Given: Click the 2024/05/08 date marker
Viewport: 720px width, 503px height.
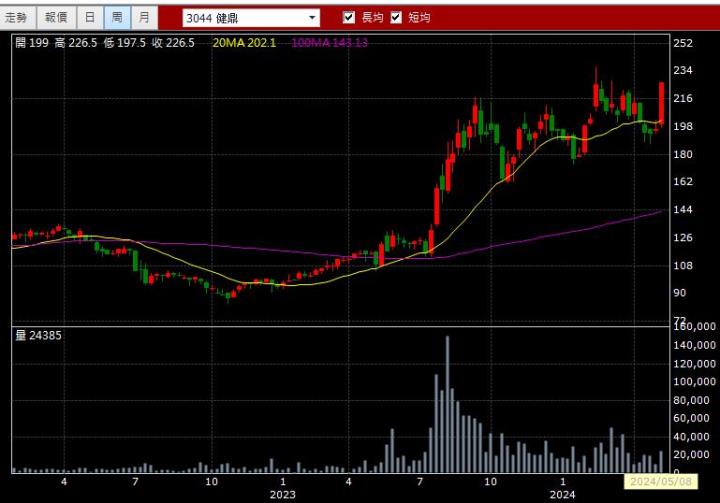Looking at the screenshot, I should tap(659, 482).
